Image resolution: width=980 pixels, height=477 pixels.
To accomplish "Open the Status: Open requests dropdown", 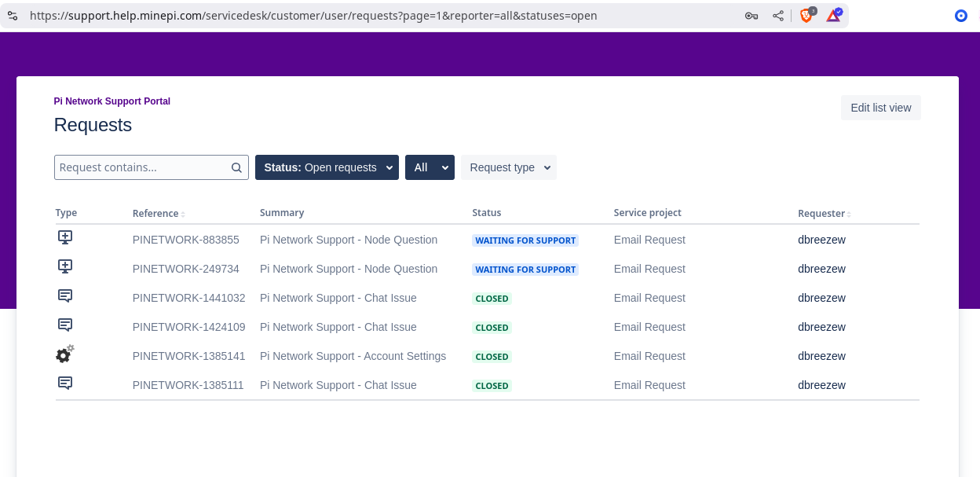I will (327, 167).
